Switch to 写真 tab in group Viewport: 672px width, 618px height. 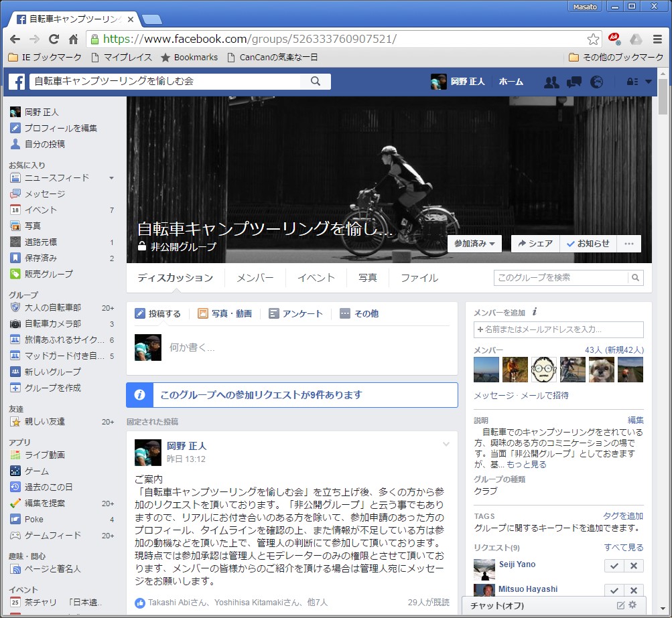coord(368,278)
